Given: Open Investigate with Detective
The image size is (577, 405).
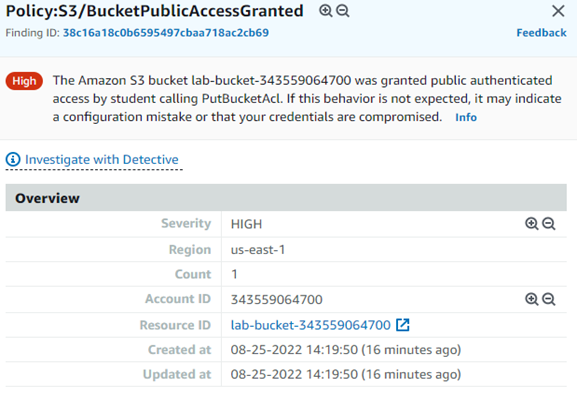Looking at the screenshot, I should coord(102,160).
